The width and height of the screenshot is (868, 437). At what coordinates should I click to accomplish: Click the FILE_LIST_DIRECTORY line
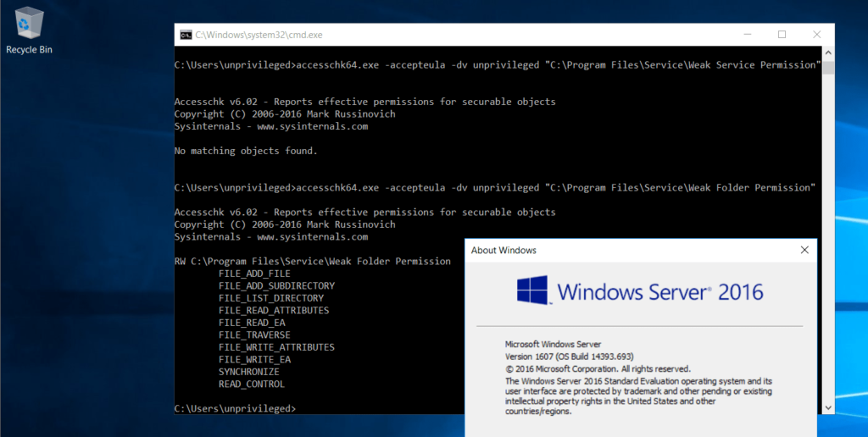(x=271, y=297)
